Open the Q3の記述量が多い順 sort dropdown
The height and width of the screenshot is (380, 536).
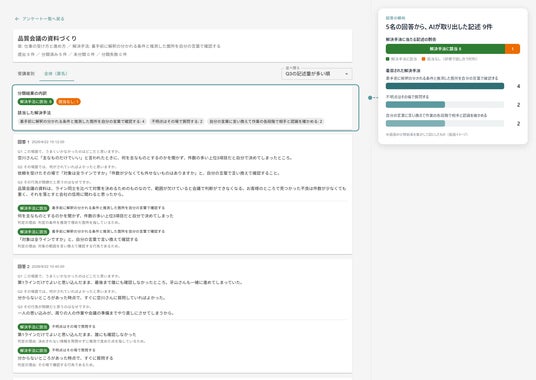(317, 73)
